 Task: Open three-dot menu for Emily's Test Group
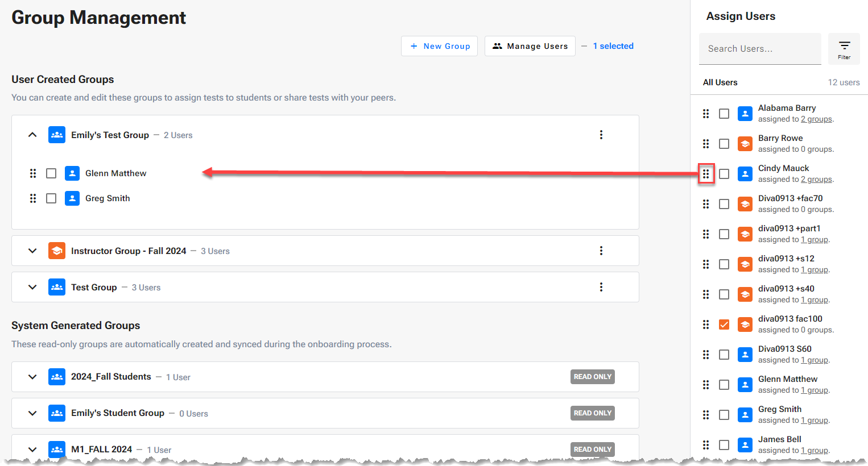601,135
